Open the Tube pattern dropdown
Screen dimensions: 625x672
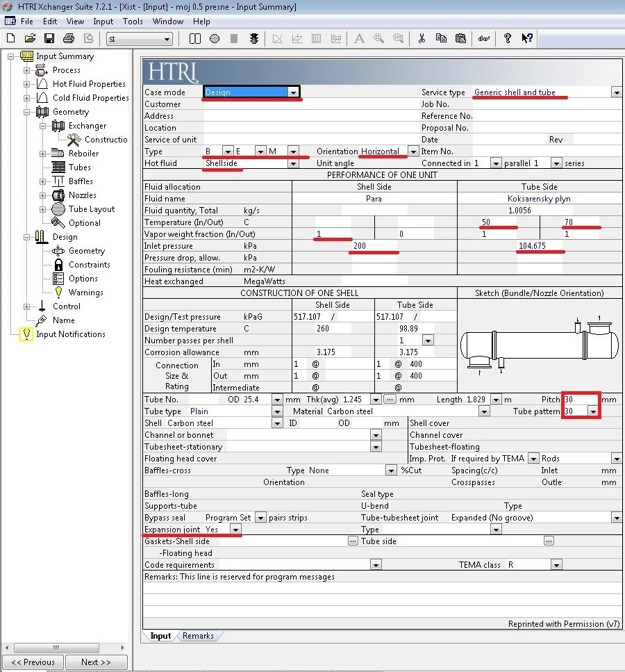pyautogui.click(x=593, y=411)
